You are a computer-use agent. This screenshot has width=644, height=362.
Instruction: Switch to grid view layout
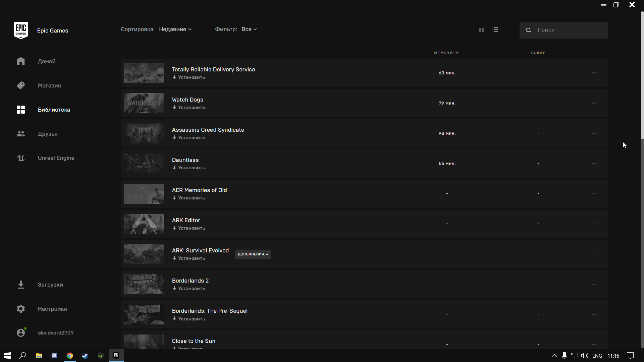pos(481,30)
